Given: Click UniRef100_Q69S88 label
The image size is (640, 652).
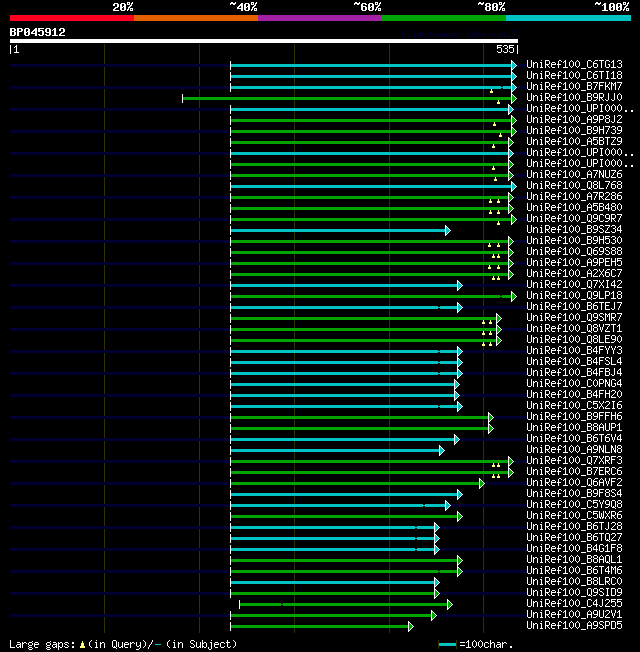Looking at the screenshot, I should click(574, 251).
